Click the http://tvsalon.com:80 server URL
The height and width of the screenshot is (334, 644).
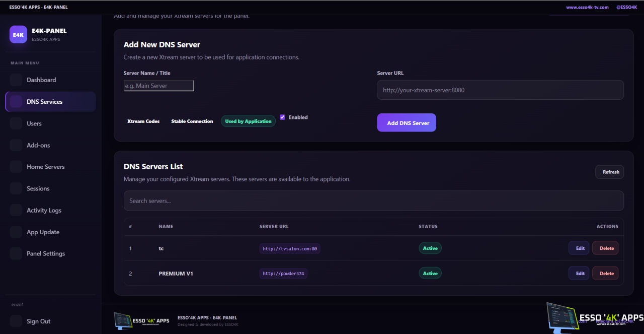click(290, 248)
